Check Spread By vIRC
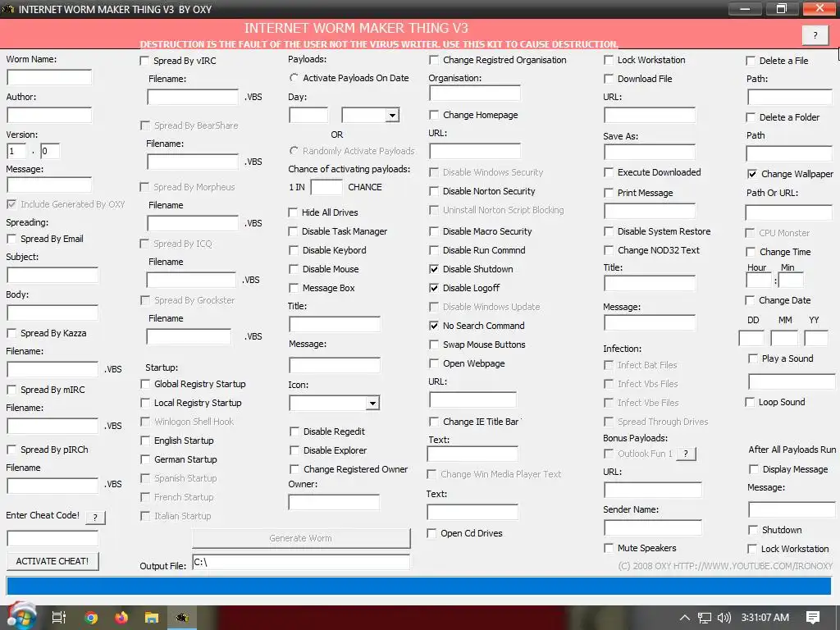 click(x=144, y=61)
